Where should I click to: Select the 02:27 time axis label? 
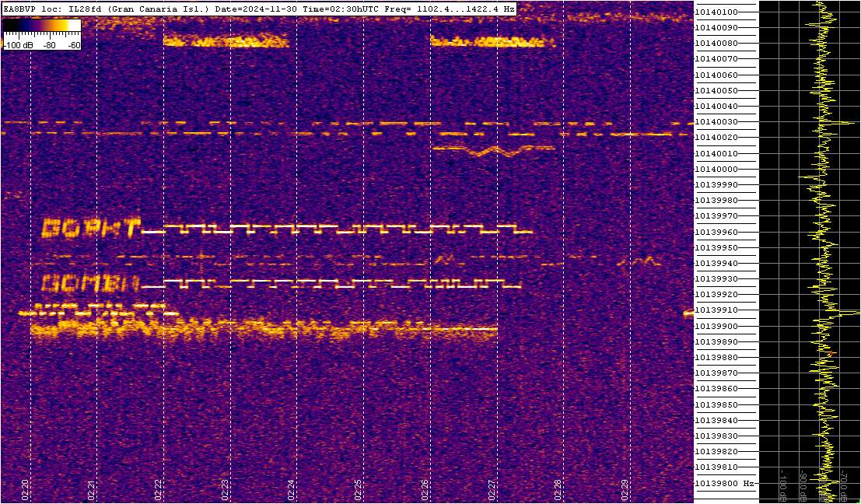coord(492,488)
